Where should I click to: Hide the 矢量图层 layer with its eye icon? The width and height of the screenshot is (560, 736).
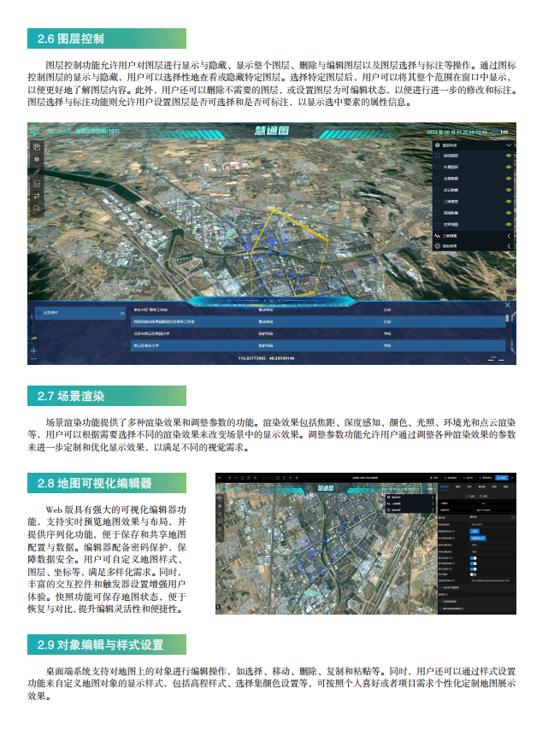(509, 167)
